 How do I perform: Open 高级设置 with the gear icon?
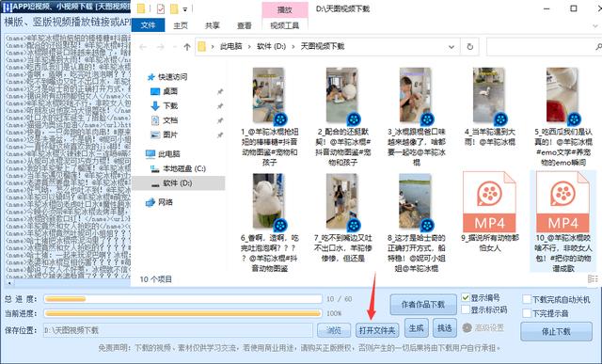point(467,328)
